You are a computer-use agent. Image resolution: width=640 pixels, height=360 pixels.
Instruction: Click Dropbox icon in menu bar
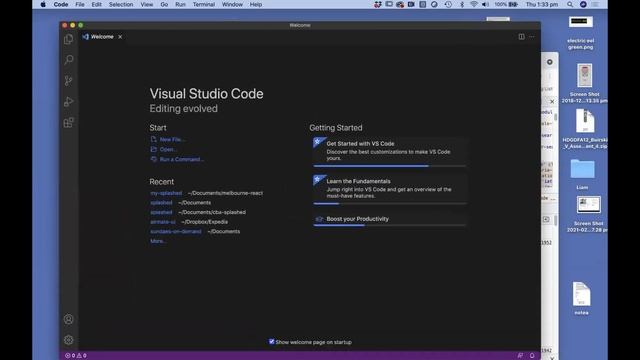point(378,4)
